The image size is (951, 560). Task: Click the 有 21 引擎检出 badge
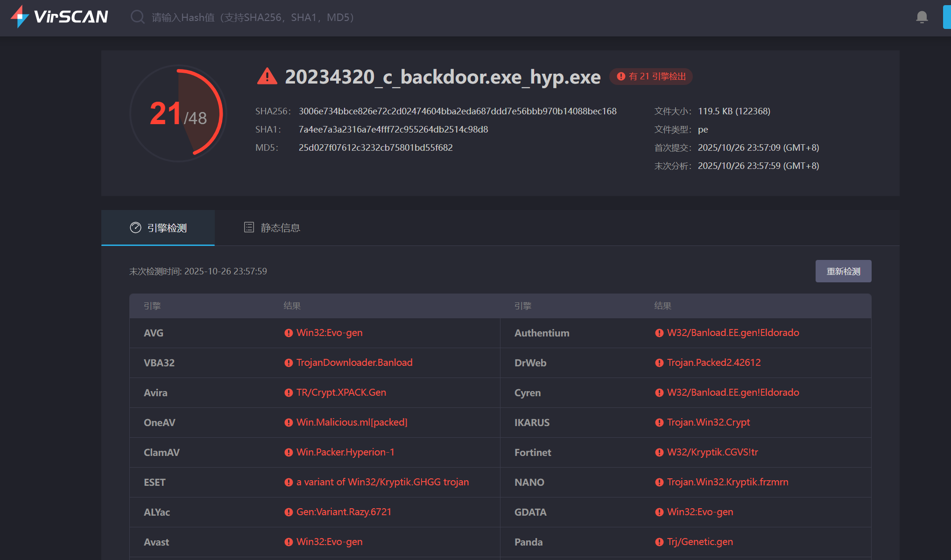pos(651,77)
